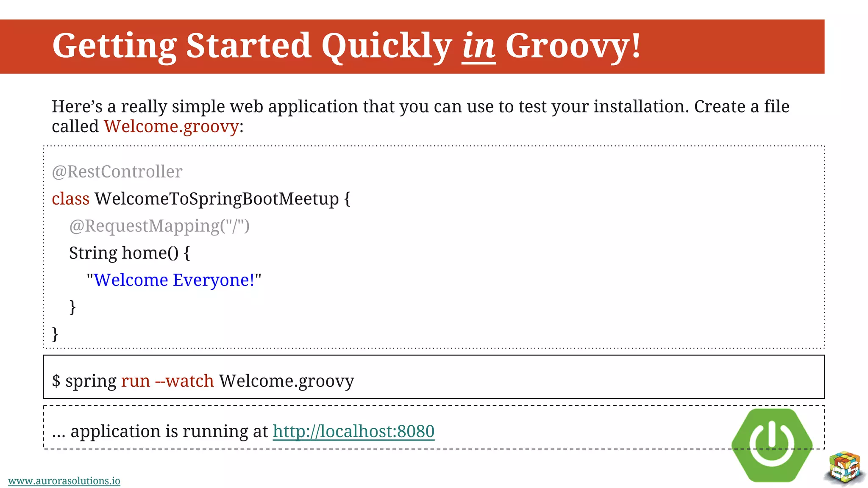Screen dimensions: 868x488
Task: Click the red 'class' keyword
Action: click(70, 199)
